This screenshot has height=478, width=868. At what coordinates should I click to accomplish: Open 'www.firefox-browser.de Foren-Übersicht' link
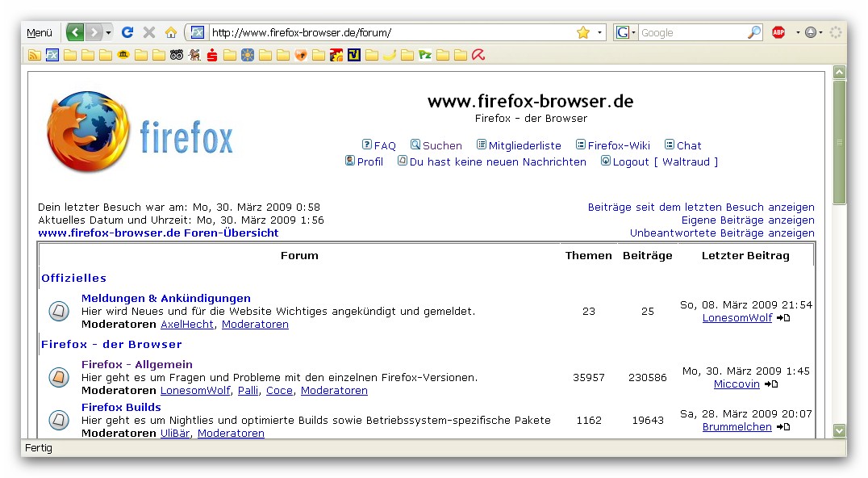click(158, 233)
